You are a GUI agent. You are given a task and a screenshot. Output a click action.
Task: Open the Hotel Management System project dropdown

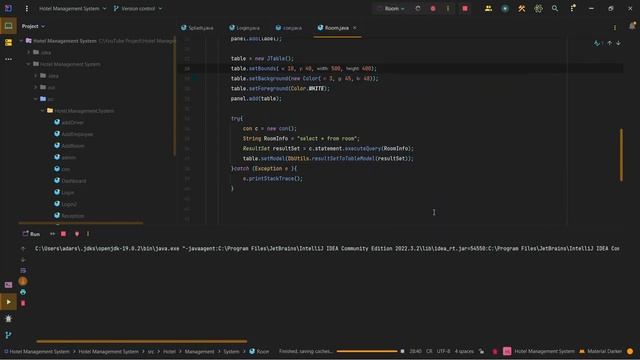click(72, 9)
